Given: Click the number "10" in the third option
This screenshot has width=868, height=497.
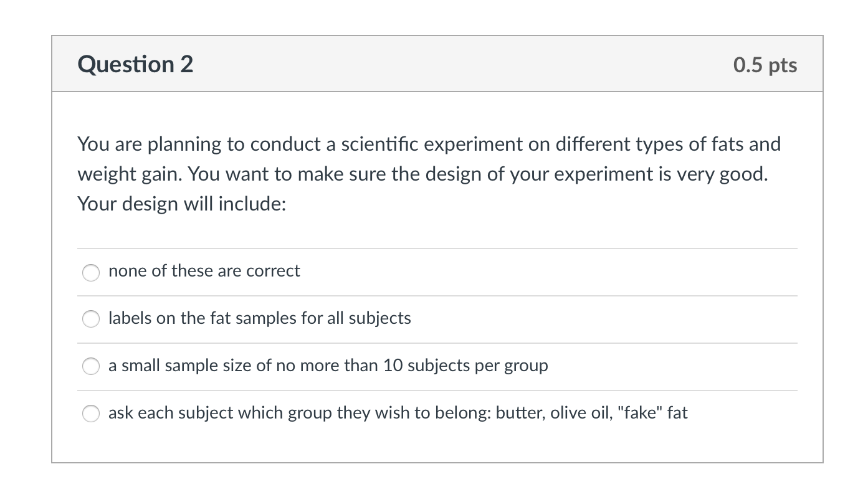Looking at the screenshot, I should pos(393,366).
